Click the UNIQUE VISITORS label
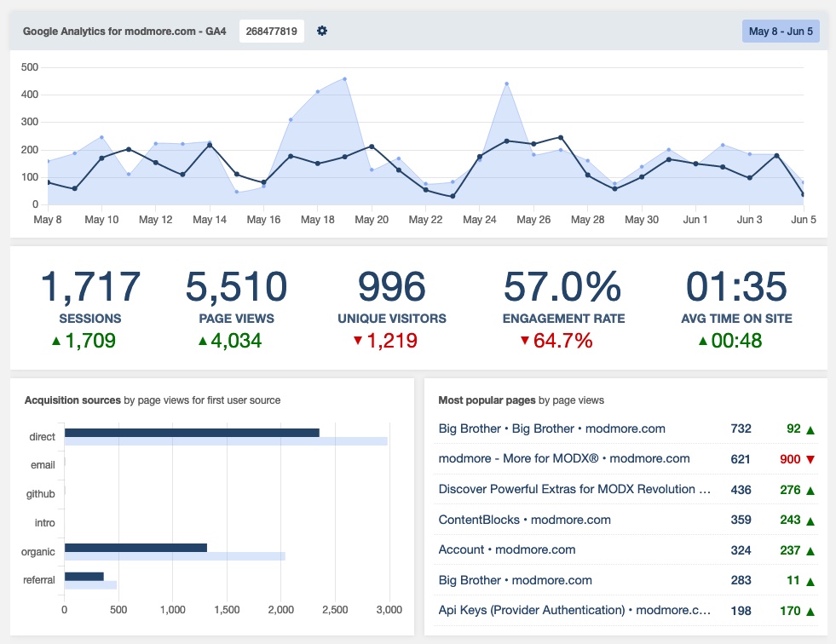 pyautogui.click(x=392, y=319)
